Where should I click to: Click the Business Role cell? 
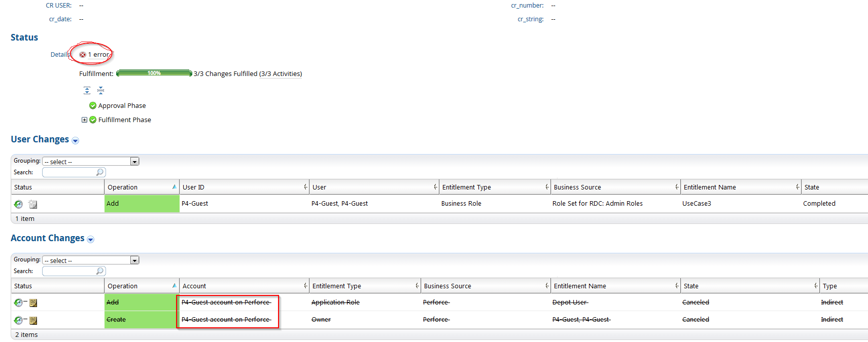[461, 204]
